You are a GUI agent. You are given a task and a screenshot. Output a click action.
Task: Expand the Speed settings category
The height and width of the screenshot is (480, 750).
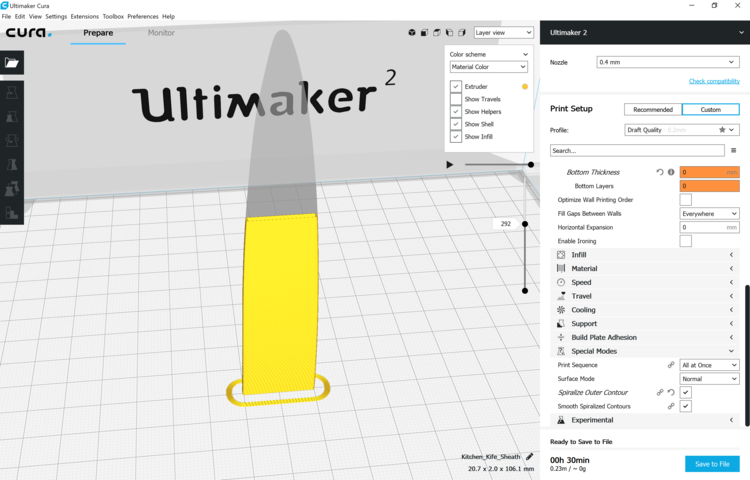coord(645,282)
